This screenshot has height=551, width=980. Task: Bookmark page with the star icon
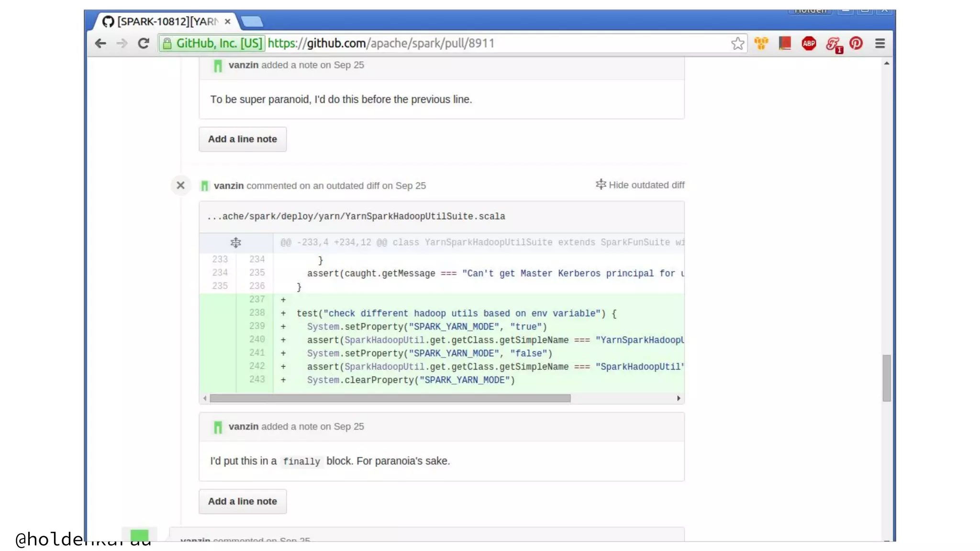click(x=737, y=44)
